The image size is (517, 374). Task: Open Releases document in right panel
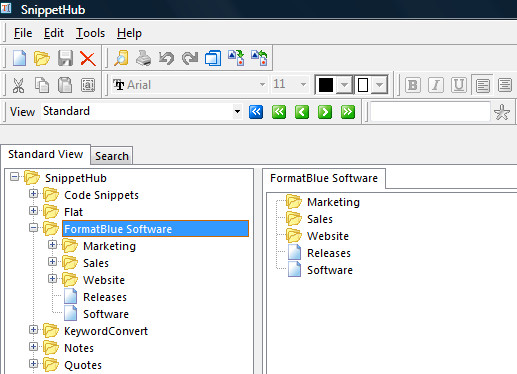tap(329, 253)
